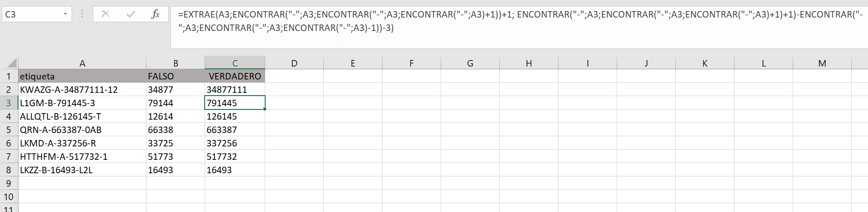Click the fill handle of cell C3

[x=265, y=109]
